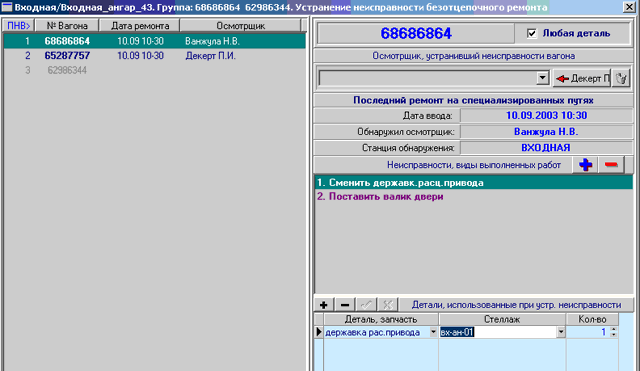Viewport: 640px width, 371px height.
Task: Open the inspector combo box dropdown arrow
Action: coord(542,78)
